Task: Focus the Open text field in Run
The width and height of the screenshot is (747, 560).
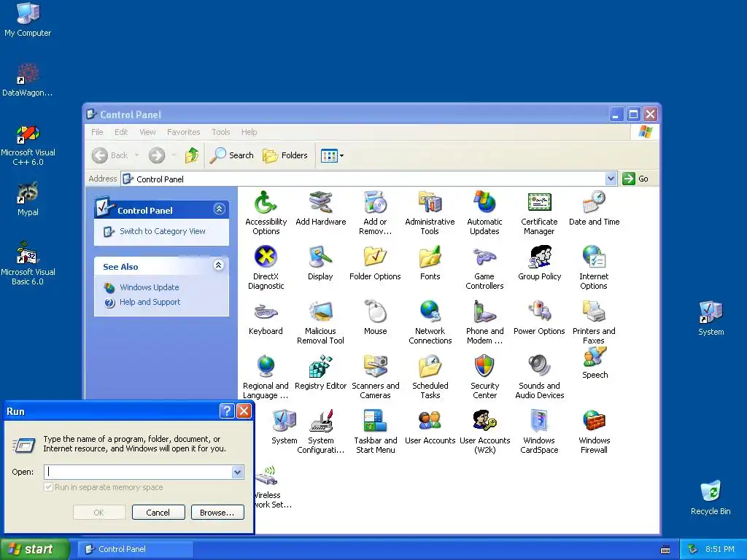Action: [138, 472]
